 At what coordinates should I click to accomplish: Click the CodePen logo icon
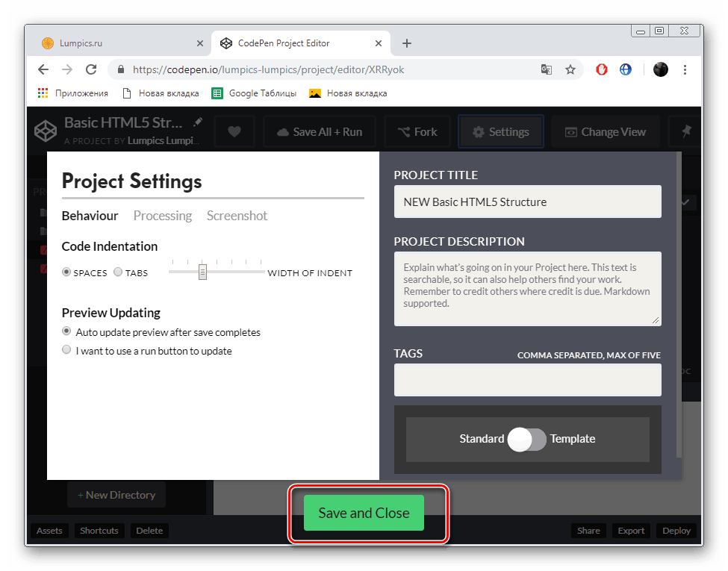pyautogui.click(x=45, y=131)
